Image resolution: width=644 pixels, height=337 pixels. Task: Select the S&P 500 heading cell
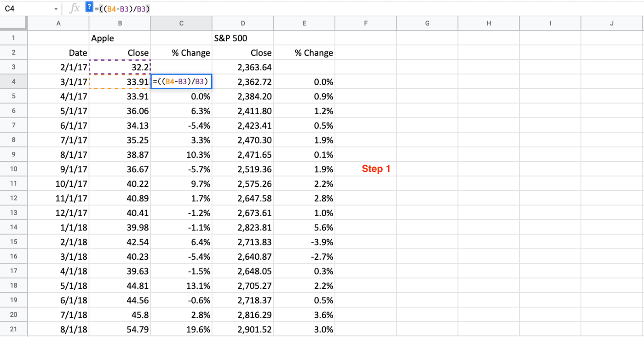[x=242, y=38]
